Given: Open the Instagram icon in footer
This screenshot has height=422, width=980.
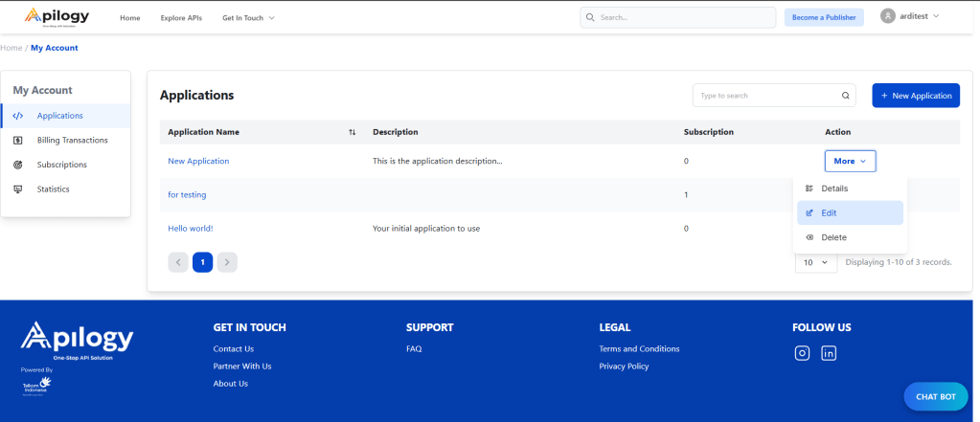Looking at the screenshot, I should [803, 353].
